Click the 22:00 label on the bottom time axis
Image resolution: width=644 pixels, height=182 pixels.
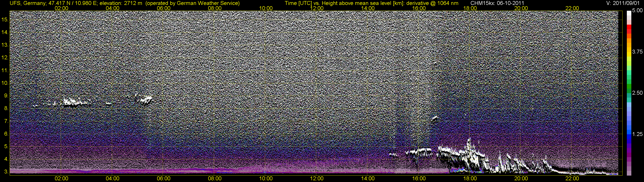point(572,179)
